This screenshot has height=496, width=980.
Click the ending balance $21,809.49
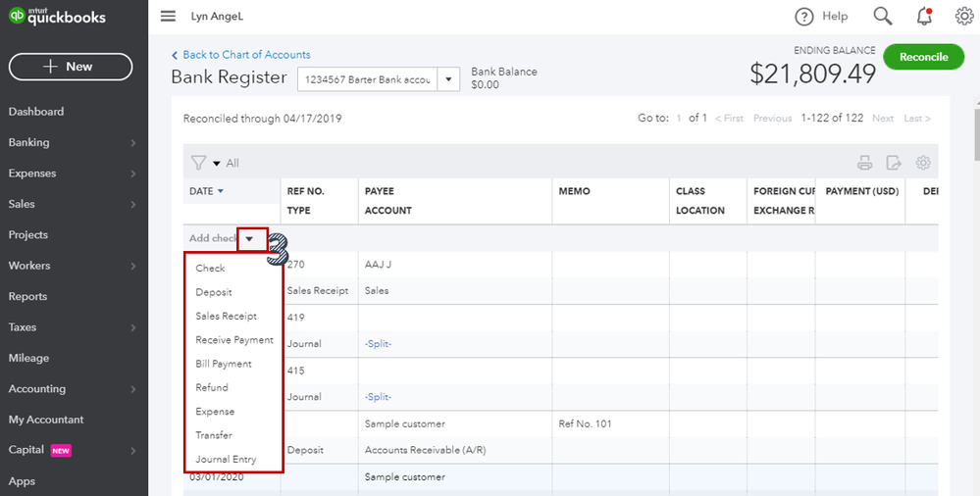[x=812, y=74]
